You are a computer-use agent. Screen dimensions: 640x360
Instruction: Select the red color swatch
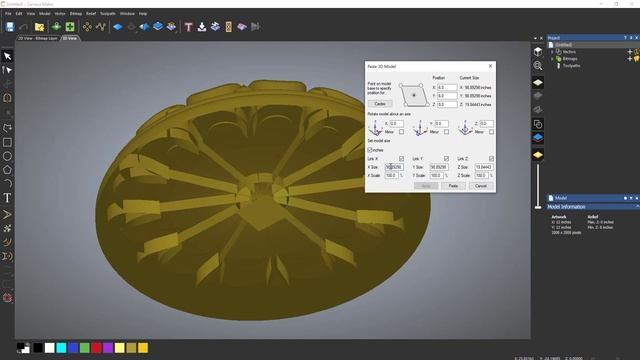click(96, 348)
